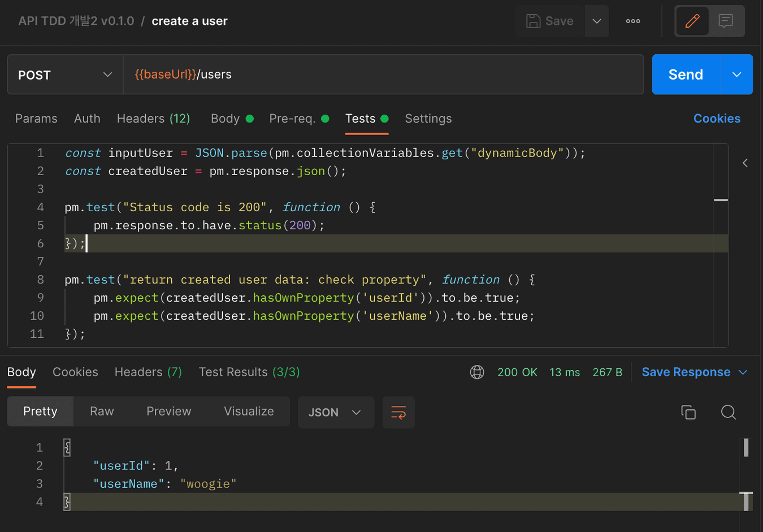Copy the response body to clipboard
The image size is (763, 532).
pyautogui.click(x=688, y=412)
